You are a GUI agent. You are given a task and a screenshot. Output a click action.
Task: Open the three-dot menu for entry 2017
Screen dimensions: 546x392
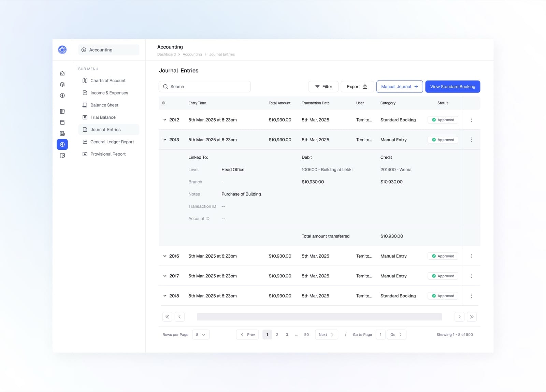[x=471, y=276]
